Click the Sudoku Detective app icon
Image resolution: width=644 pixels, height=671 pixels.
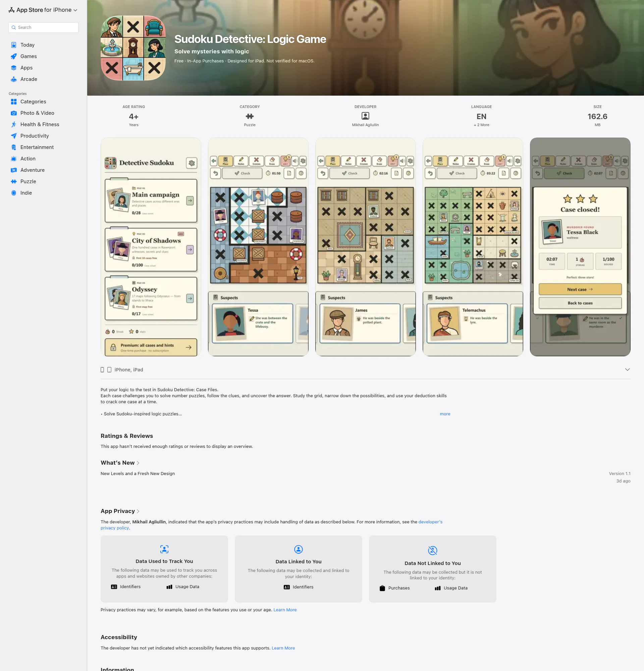pos(133,48)
